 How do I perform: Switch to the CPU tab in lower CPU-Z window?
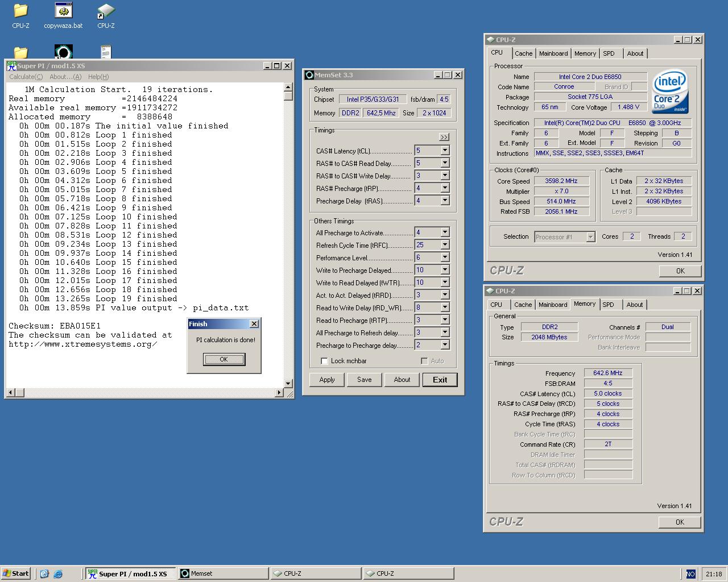click(497, 305)
